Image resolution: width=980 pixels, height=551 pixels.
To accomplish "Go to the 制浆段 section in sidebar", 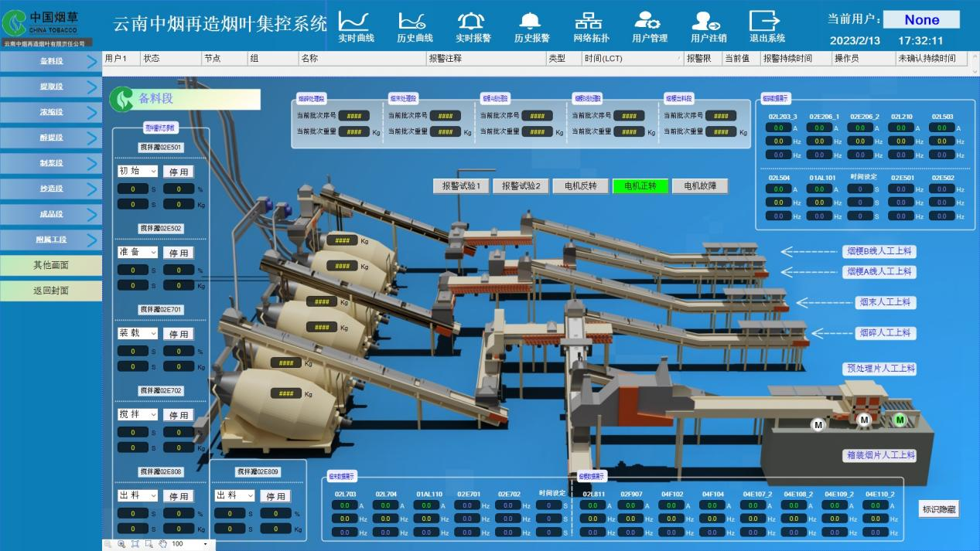I will (x=51, y=163).
